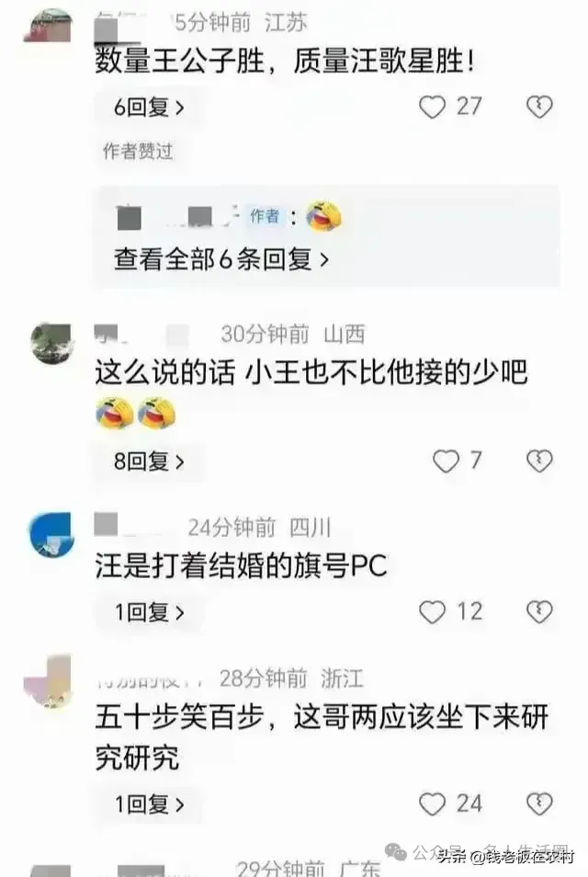Dislike the Sichuan comment about 旗号PC
Viewport: 588px width, 877px height.
click(539, 612)
